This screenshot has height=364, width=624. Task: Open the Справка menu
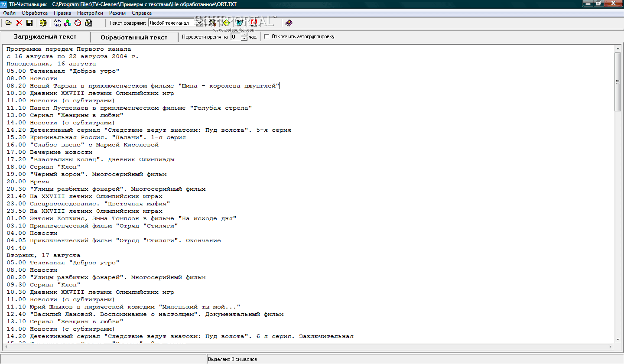[142, 13]
